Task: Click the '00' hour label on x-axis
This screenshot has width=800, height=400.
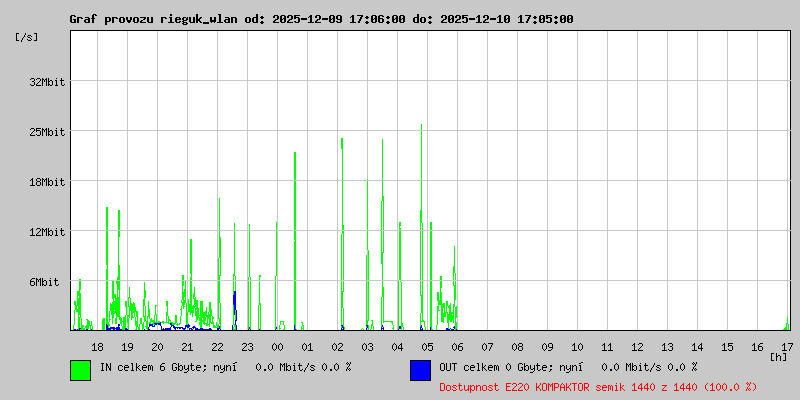Action: click(278, 347)
